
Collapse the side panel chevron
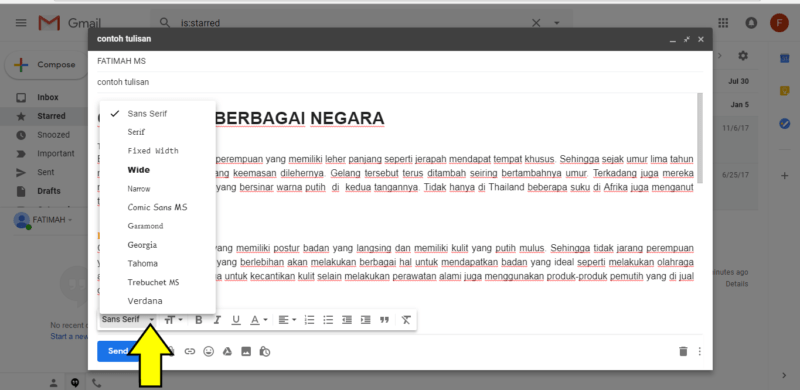click(x=785, y=376)
